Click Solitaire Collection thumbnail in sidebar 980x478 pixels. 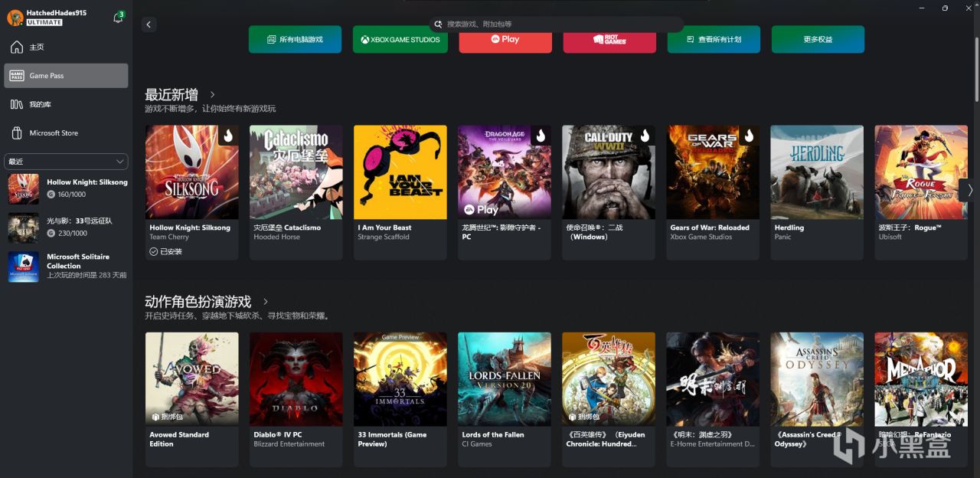pyautogui.click(x=23, y=267)
